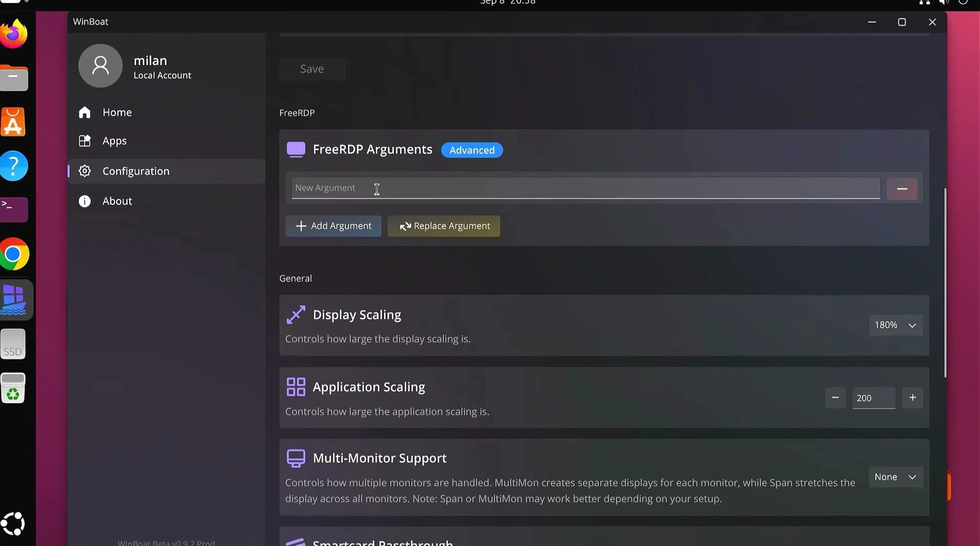This screenshot has height=546, width=980.
Task: Click the 'FreeRDP Arguments' heading text
Action: 372,150
